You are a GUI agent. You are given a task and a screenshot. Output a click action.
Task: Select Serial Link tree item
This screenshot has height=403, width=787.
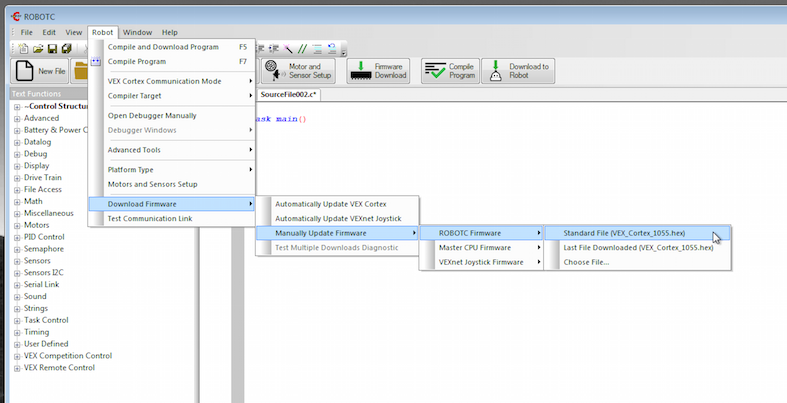(x=42, y=284)
